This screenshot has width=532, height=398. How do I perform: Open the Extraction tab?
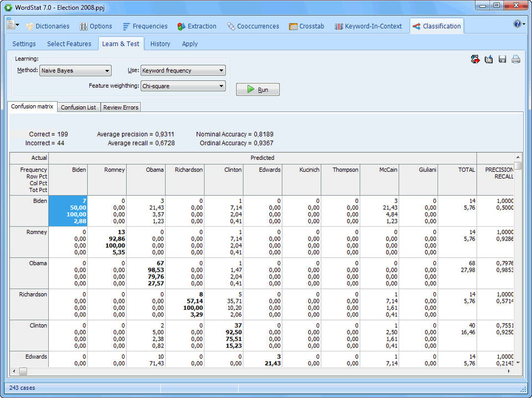coord(197,26)
